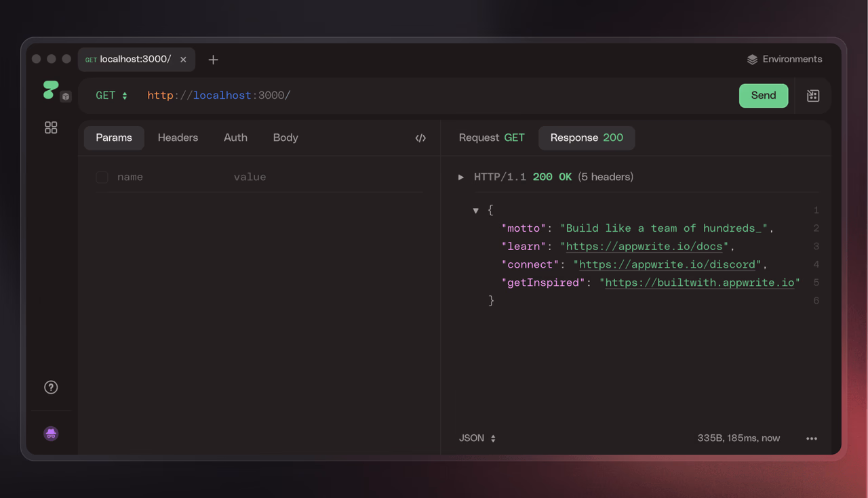Show the code snippet icon

pyautogui.click(x=420, y=138)
